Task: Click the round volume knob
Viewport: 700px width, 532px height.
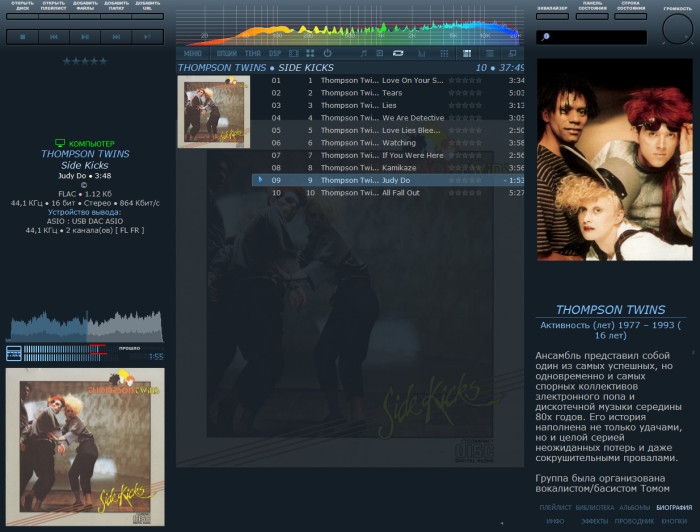Action: point(677,29)
